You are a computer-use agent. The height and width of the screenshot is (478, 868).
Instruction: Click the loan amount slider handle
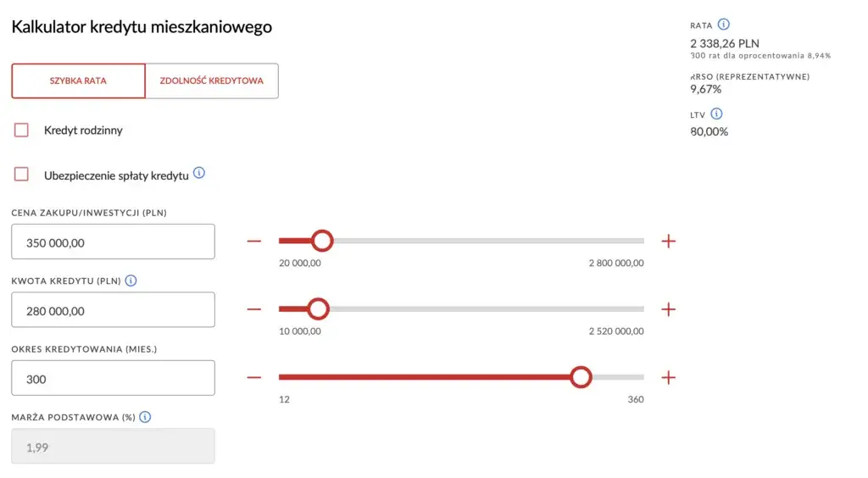[x=318, y=309]
